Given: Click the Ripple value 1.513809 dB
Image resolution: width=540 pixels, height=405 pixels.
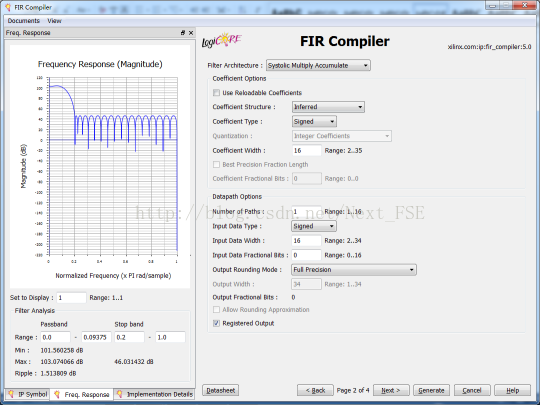Looking at the screenshot, I should click(59, 373).
